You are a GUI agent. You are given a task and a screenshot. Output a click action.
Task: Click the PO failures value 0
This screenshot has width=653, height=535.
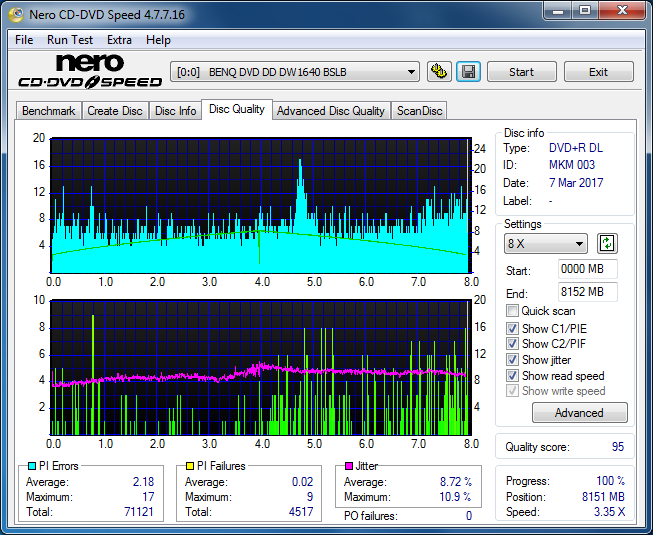pos(469,516)
